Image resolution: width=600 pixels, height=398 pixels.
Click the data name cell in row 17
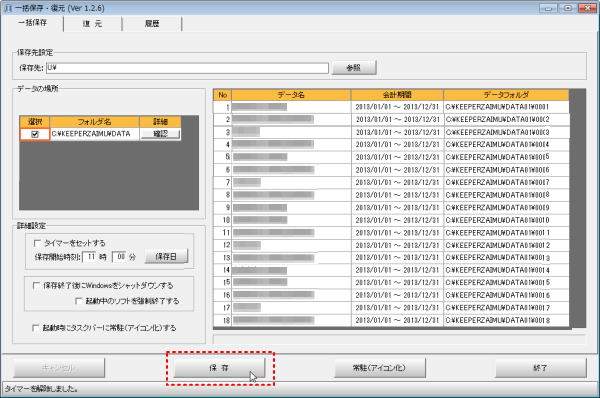[x=291, y=308]
